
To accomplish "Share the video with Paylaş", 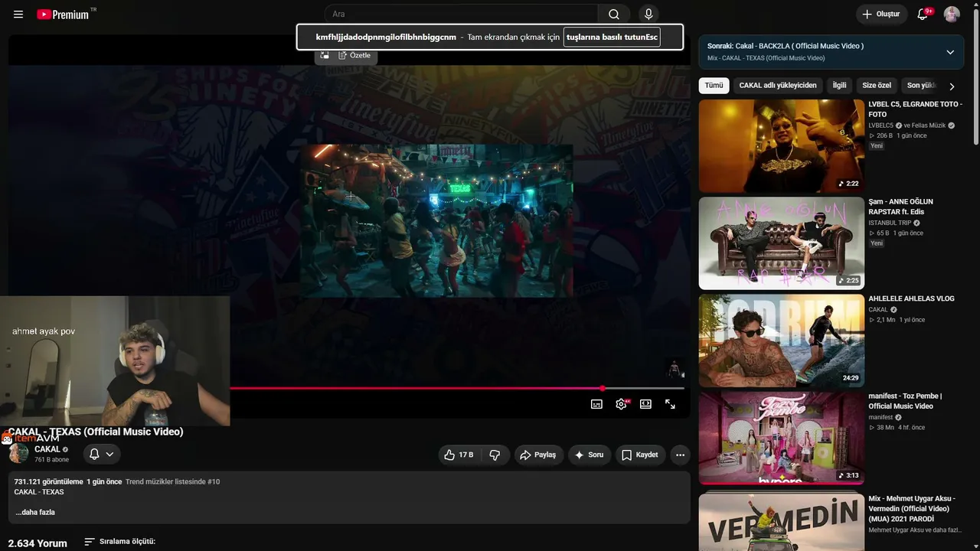I will (537, 455).
